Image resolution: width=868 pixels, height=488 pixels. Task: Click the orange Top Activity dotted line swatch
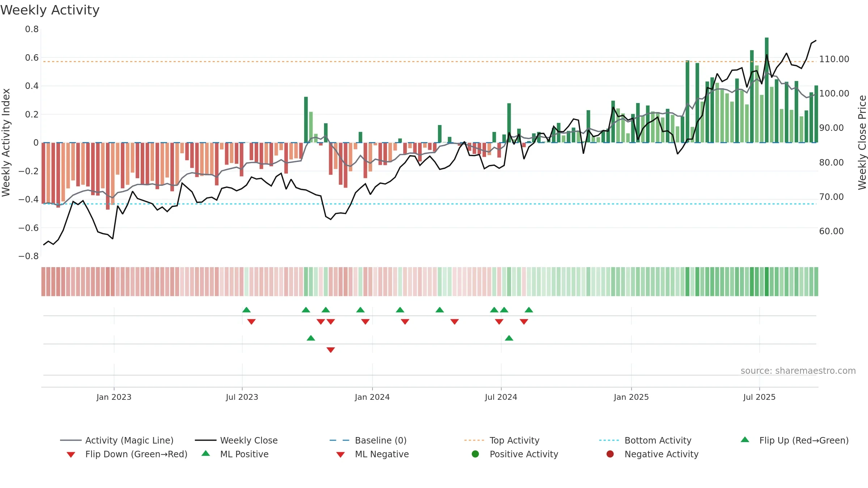[474, 440]
